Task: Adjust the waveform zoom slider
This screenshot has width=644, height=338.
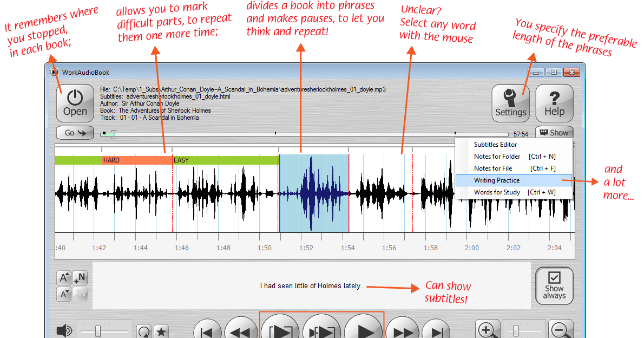Action: [x=524, y=330]
